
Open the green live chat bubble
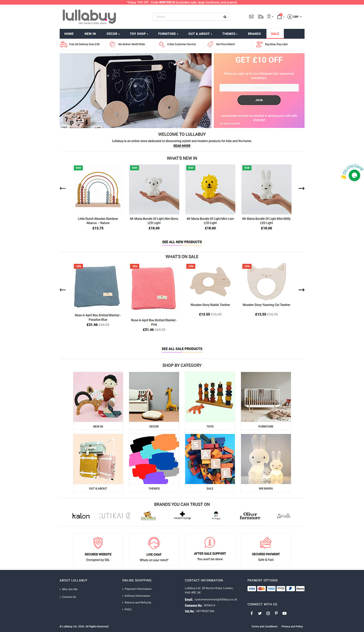(354, 175)
